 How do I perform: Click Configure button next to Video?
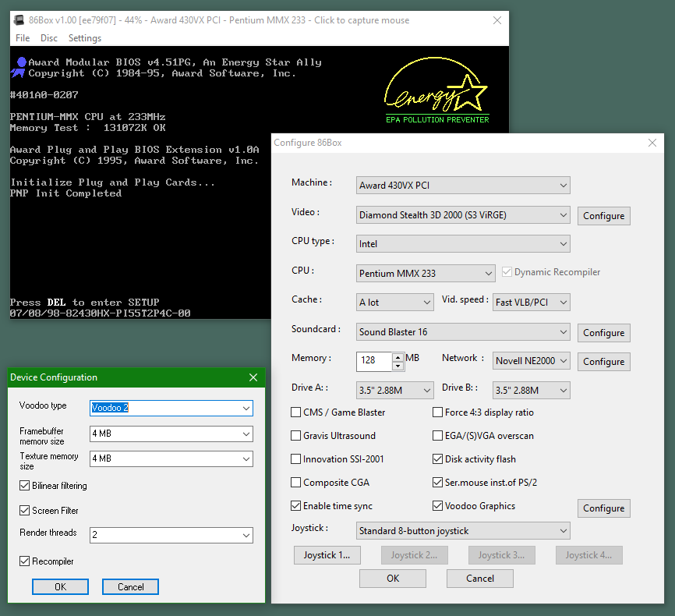(603, 216)
